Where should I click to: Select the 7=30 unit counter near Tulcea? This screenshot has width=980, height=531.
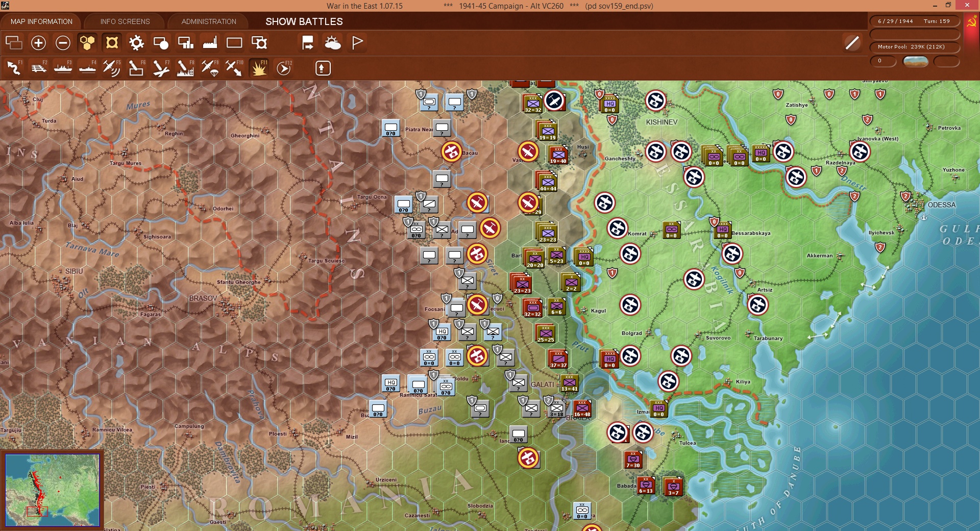click(x=633, y=460)
